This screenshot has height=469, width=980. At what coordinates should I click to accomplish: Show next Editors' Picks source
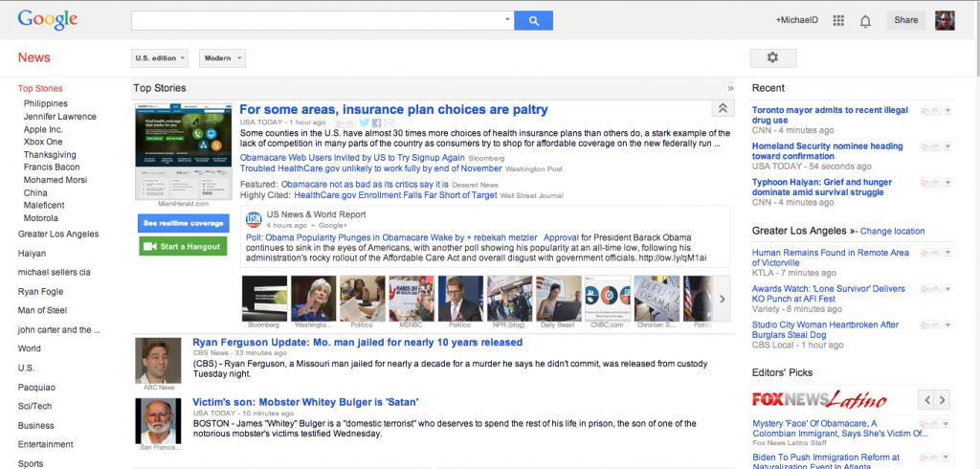point(943,399)
